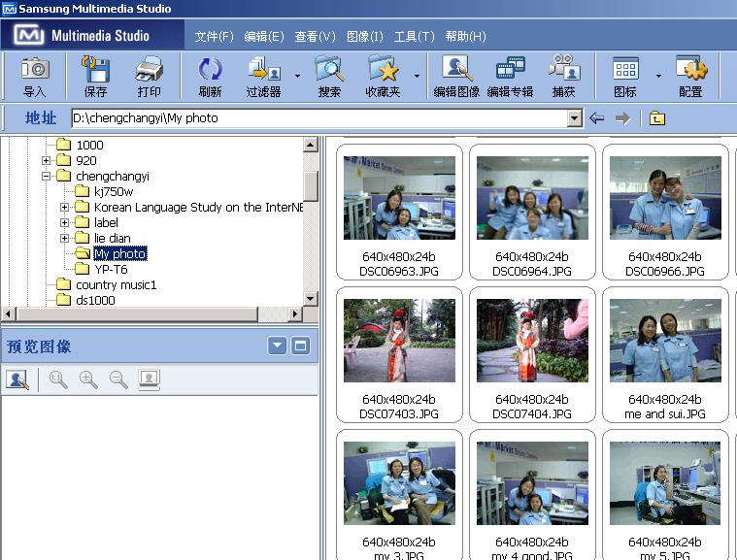Expand the label folder node

coord(64,222)
